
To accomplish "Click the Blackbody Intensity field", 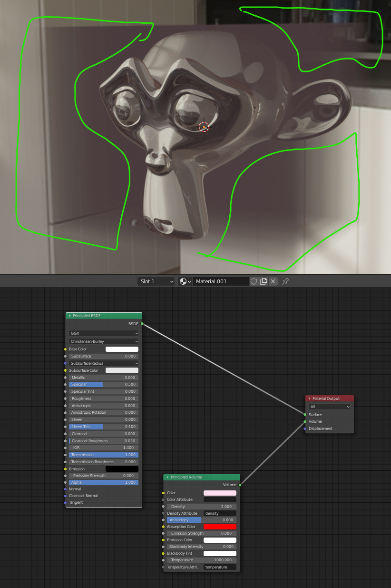I will (202, 547).
